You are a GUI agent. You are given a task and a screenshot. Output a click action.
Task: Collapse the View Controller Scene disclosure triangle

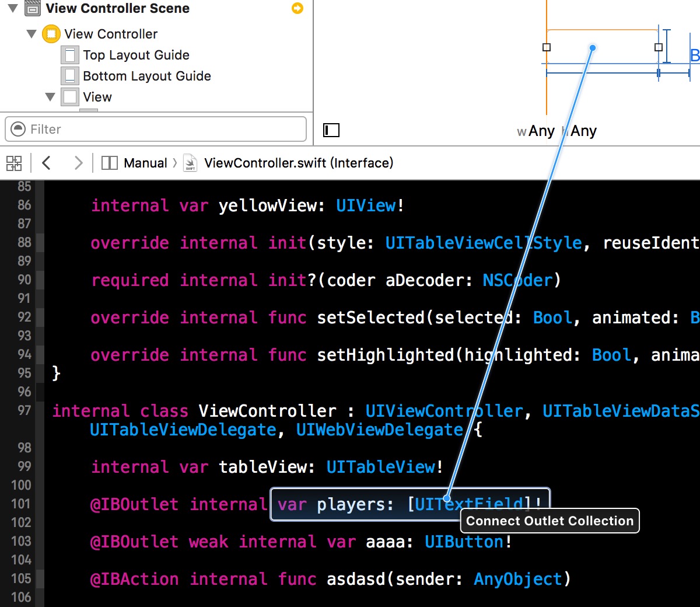pyautogui.click(x=13, y=8)
